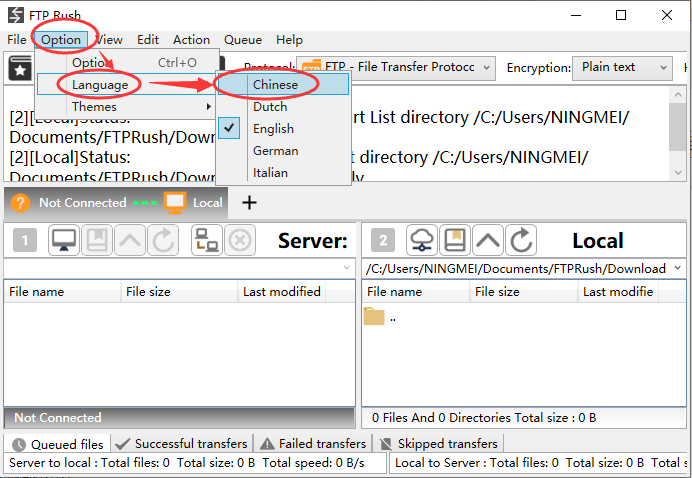Click the server-local transfer icon
The height and width of the screenshot is (478, 692).
pos(207,240)
